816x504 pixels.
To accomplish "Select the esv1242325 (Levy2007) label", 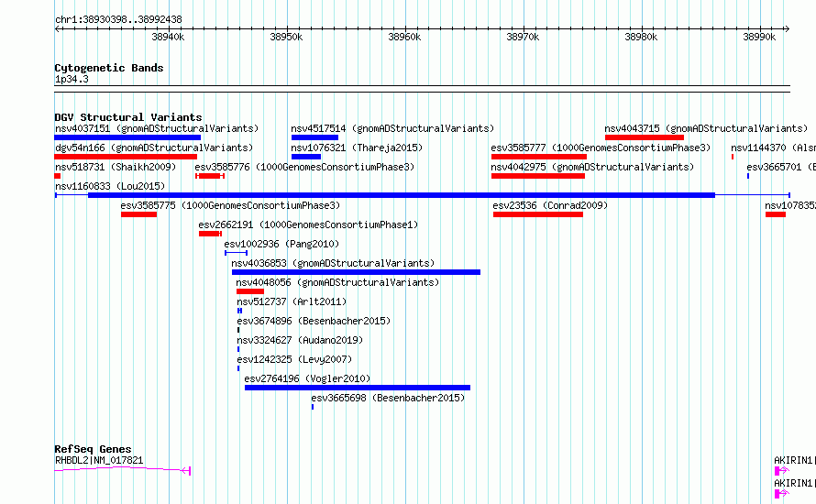I will tap(294, 359).
